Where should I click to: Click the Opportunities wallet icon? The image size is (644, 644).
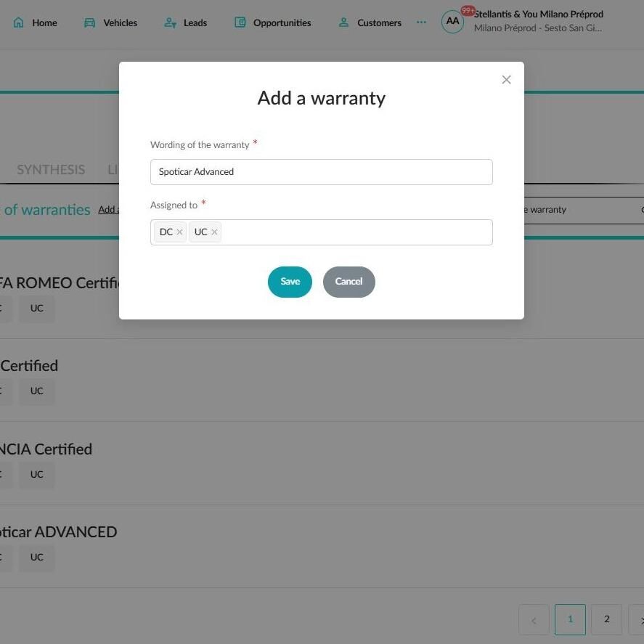pyautogui.click(x=240, y=23)
